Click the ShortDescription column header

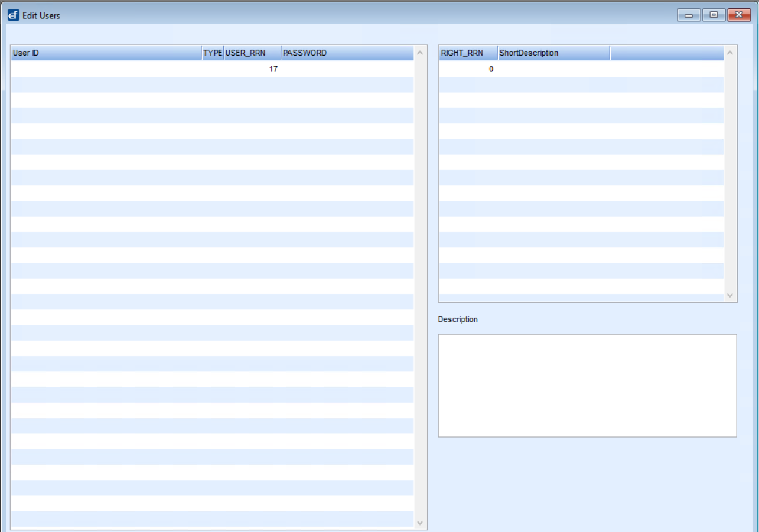(x=554, y=53)
